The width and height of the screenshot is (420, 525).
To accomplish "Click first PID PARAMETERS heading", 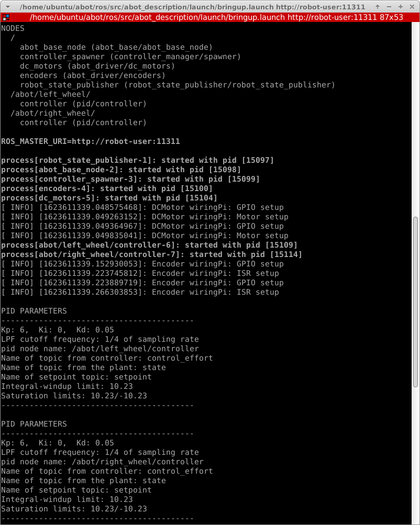I will tap(34, 311).
